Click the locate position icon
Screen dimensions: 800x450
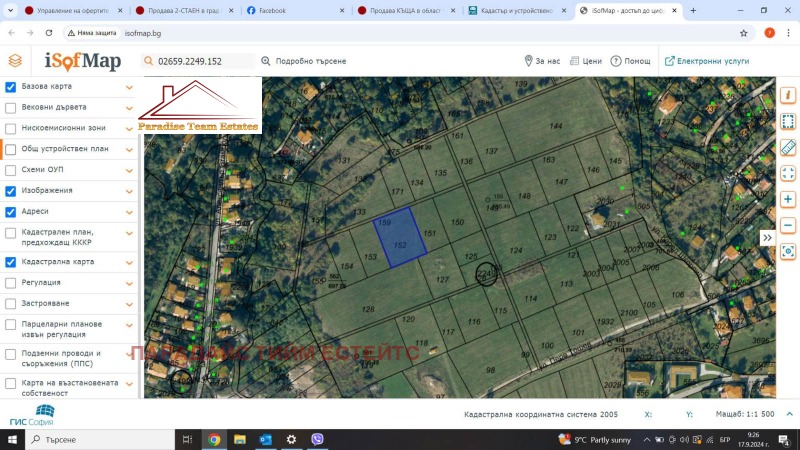coord(788,250)
